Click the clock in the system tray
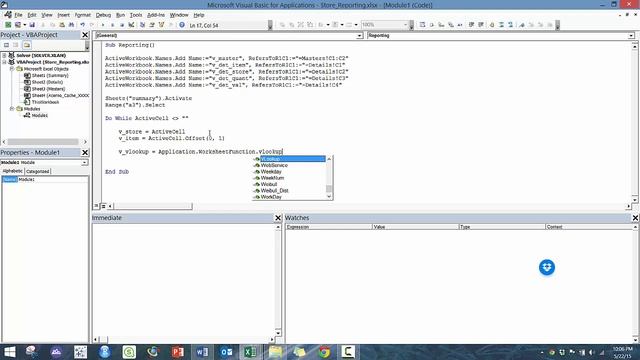Viewport: 640px width, 360px height. (622, 352)
